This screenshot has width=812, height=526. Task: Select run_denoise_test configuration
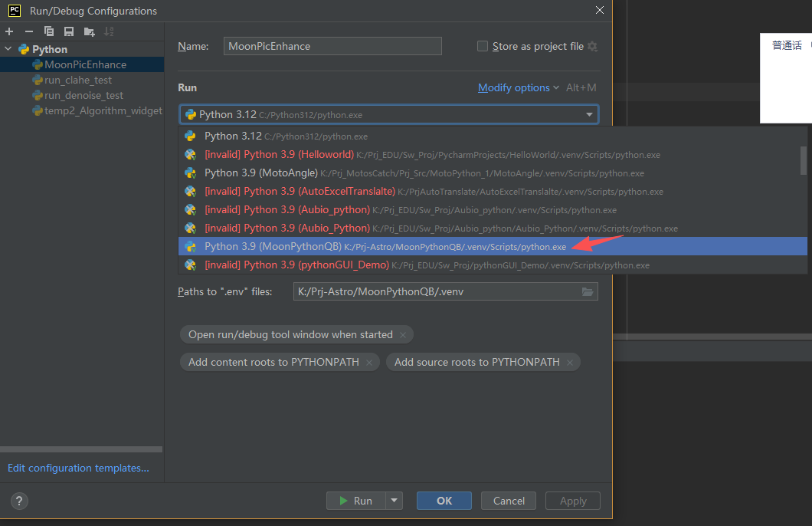82,95
